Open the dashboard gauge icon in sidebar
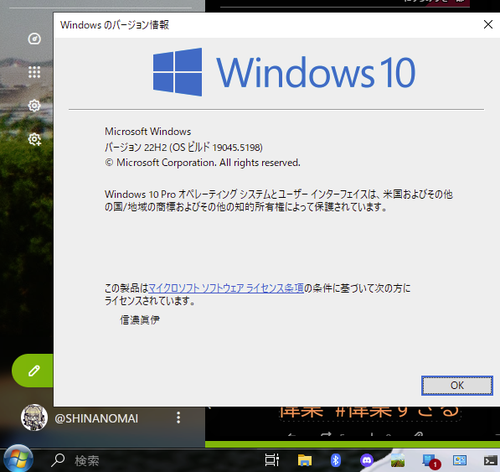Image resolution: width=500 pixels, height=472 pixels. pyautogui.click(x=34, y=39)
